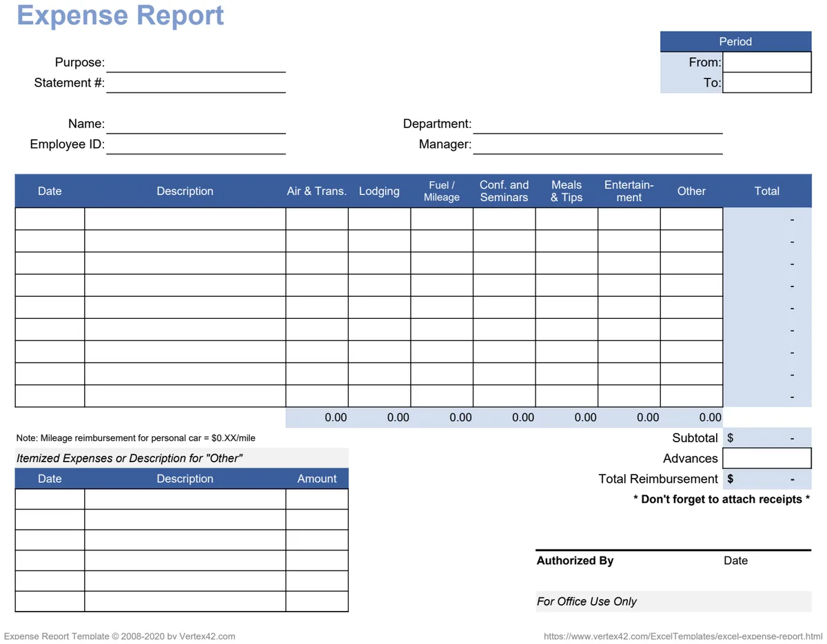Click the Conf. and Seminars column header
827x644 pixels.
(x=504, y=191)
